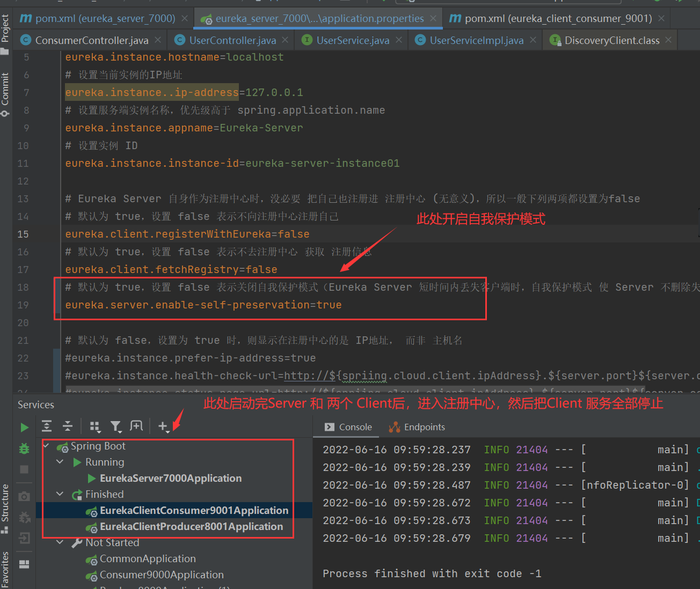This screenshot has height=589, width=700.
Task: Close the UserController.java tab
Action: pyautogui.click(x=285, y=40)
